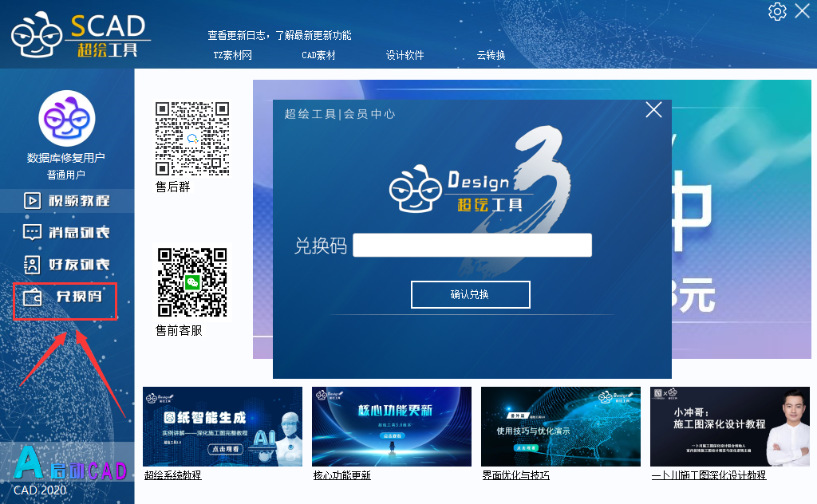
Task: Focus the 兑换码 input field
Action: point(472,246)
